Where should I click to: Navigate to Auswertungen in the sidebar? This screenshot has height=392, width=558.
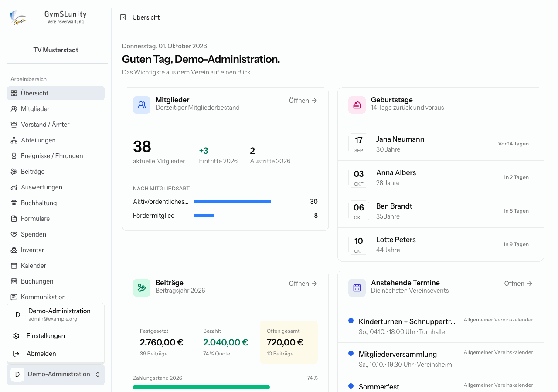pyautogui.click(x=56, y=187)
